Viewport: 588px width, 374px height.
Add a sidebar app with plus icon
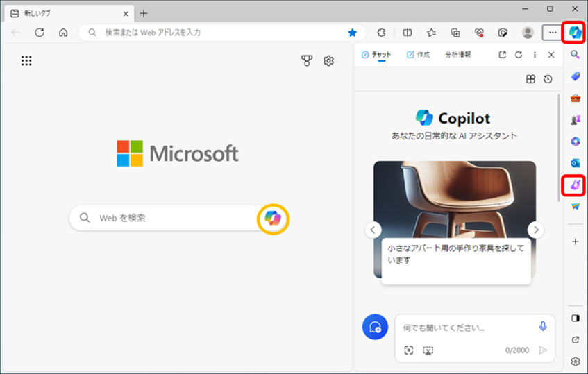(x=575, y=241)
